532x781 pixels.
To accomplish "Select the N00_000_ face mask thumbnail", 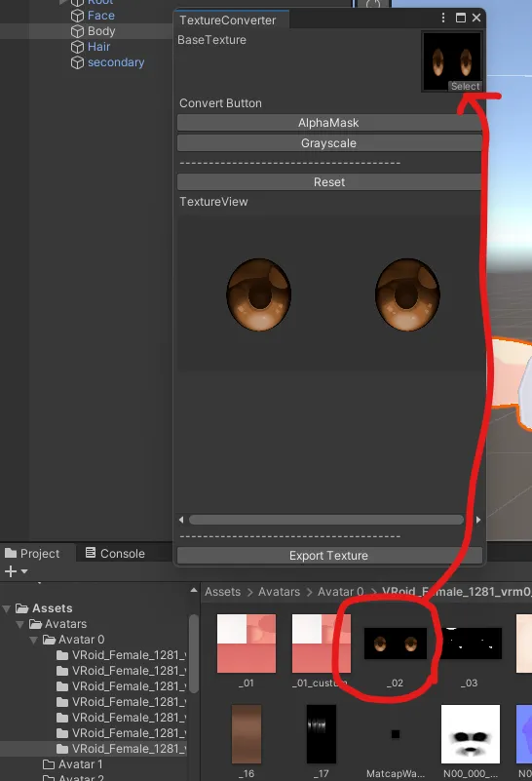I will (x=471, y=733).
